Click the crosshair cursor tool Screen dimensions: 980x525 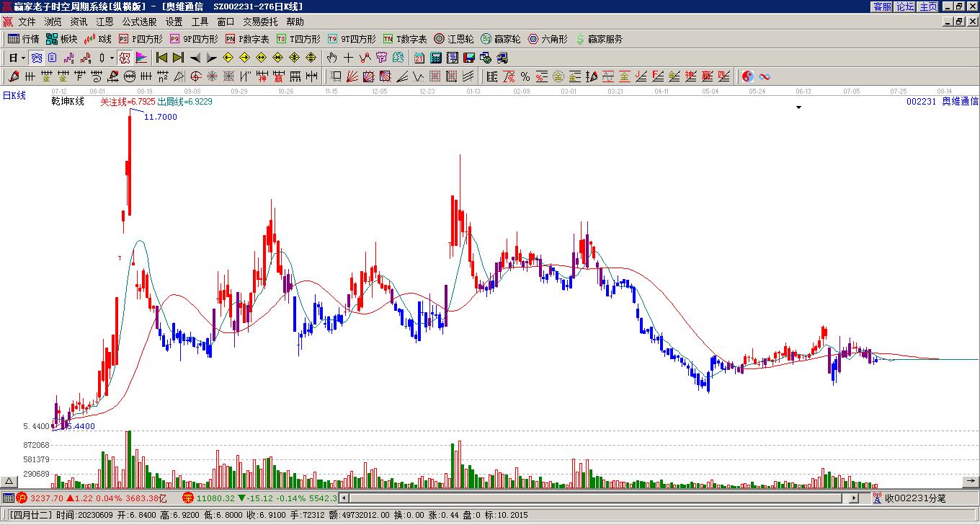click(x=349, y=58)
